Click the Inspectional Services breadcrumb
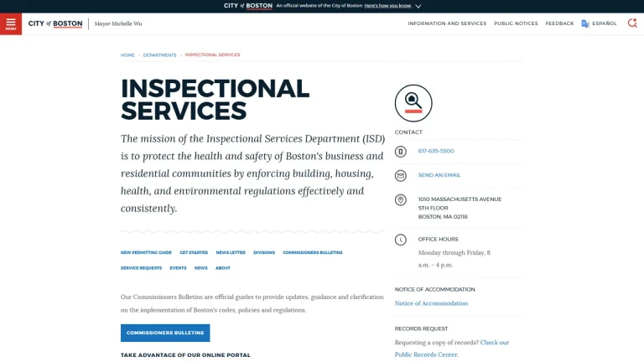This screenshot has height=362, width=644. pyautogui.click(x=212, y=54)
